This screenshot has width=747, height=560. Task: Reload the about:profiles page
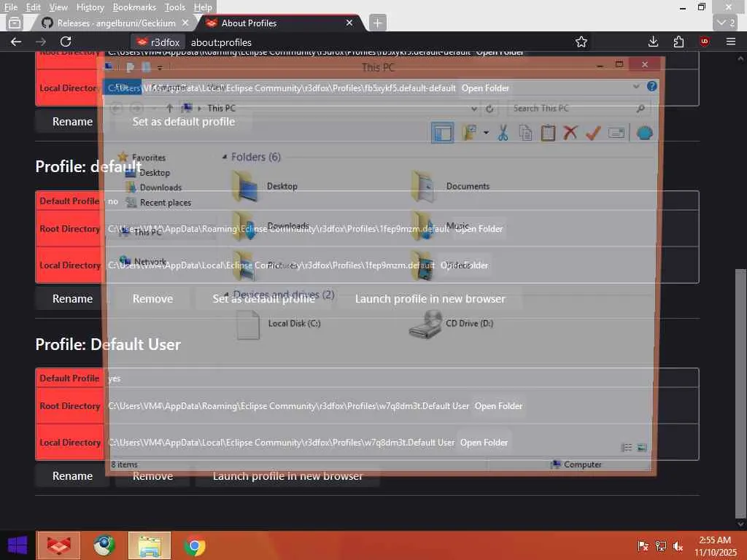[x=66, y=42]
